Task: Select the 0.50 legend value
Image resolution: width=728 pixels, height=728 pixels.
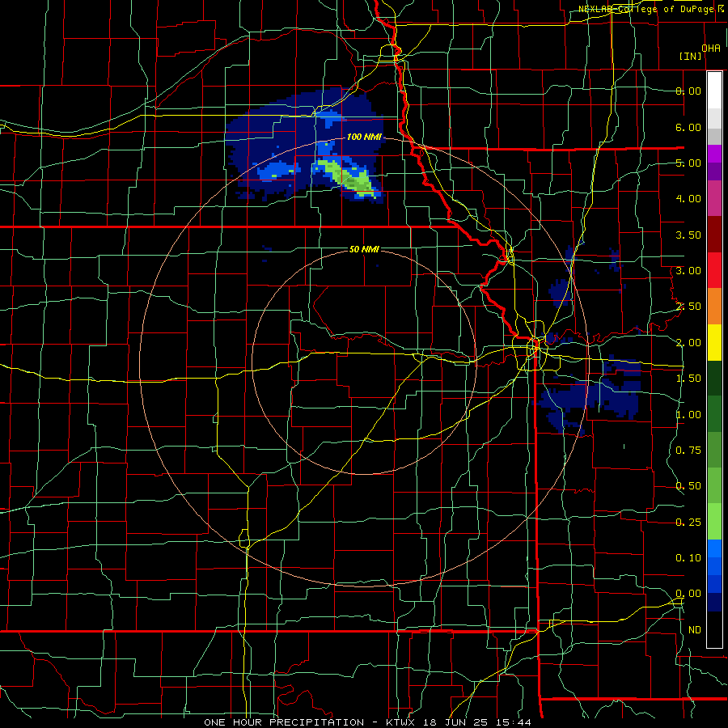Action: coord(688,486)
